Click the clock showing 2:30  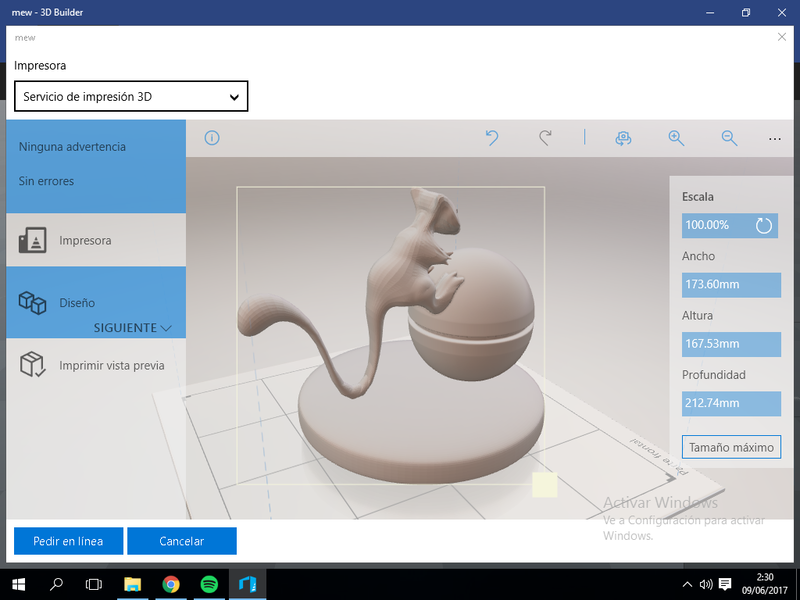[764, 577]
